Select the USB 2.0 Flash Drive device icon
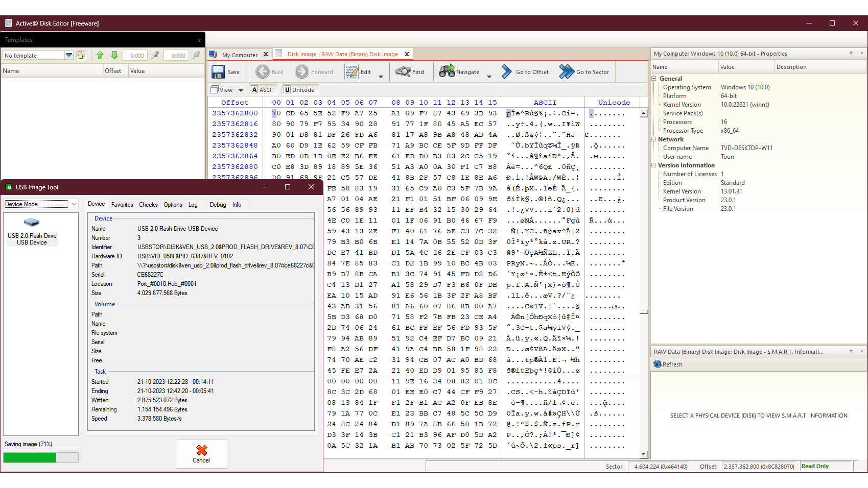The image size is (868, 488). coord(32,223)
